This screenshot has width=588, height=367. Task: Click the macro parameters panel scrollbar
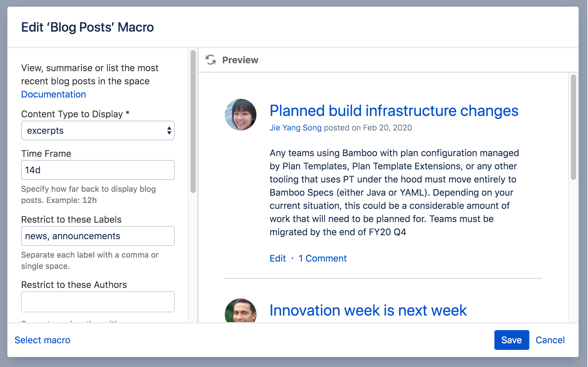(x=193, y=122)
